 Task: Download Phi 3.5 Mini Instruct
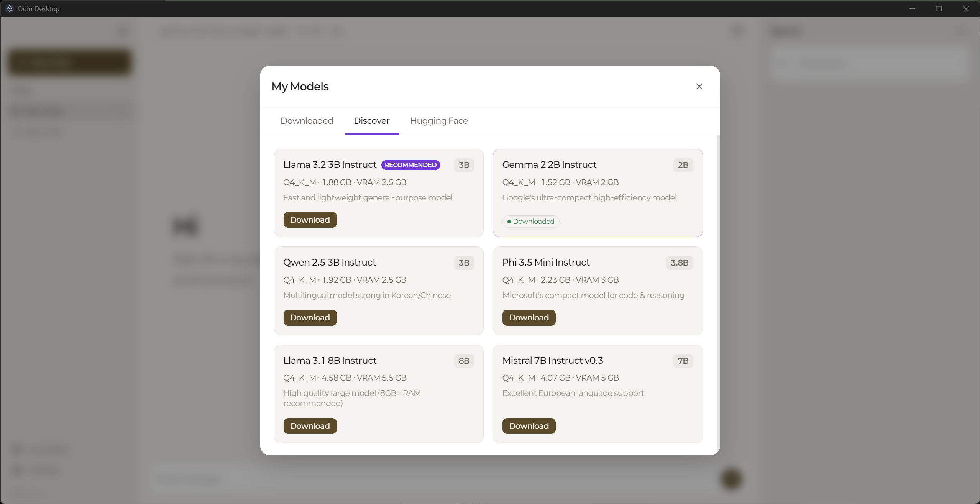pos(529,317)
